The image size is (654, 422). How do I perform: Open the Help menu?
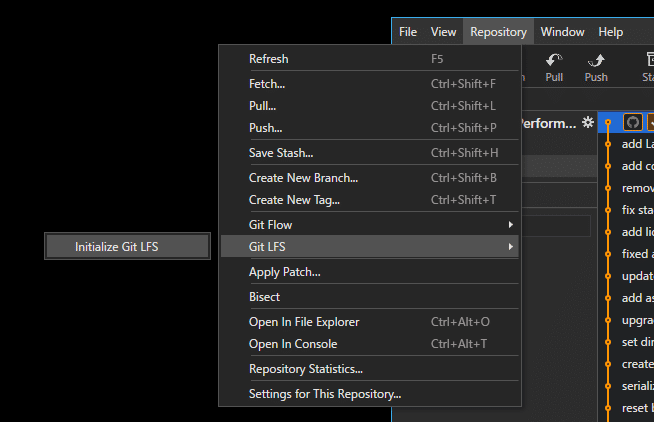tap(610, 32)
